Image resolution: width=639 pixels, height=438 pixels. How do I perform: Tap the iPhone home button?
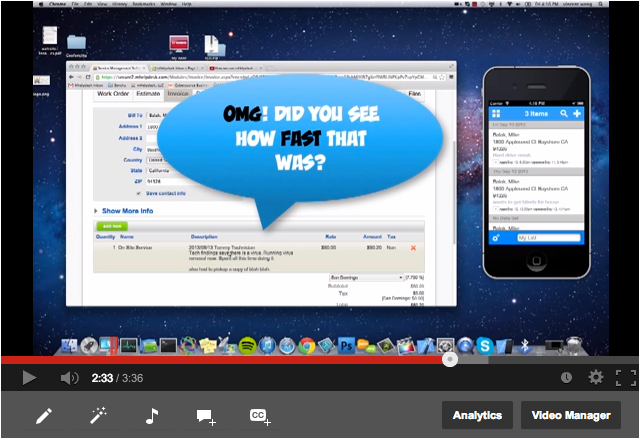[537, 261]
